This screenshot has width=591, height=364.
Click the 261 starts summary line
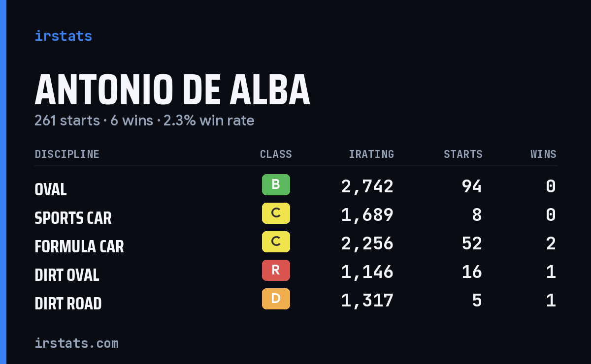[144, 121]
